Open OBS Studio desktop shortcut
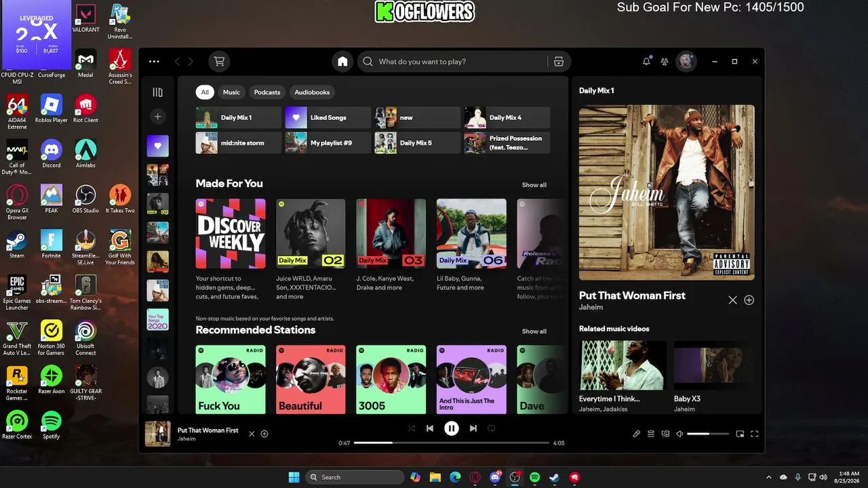The width and height of the screenshot is (868, 488). 85,199
